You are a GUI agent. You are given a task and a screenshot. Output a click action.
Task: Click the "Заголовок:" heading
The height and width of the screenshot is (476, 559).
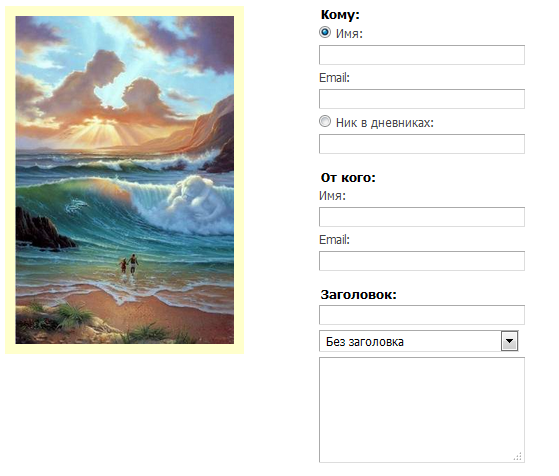click(359, 295)
